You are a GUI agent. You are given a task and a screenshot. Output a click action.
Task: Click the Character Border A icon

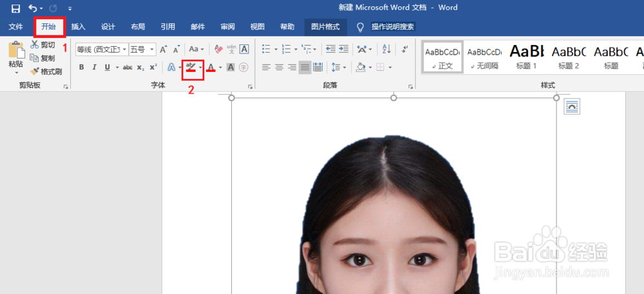click(x=244, y=49)
